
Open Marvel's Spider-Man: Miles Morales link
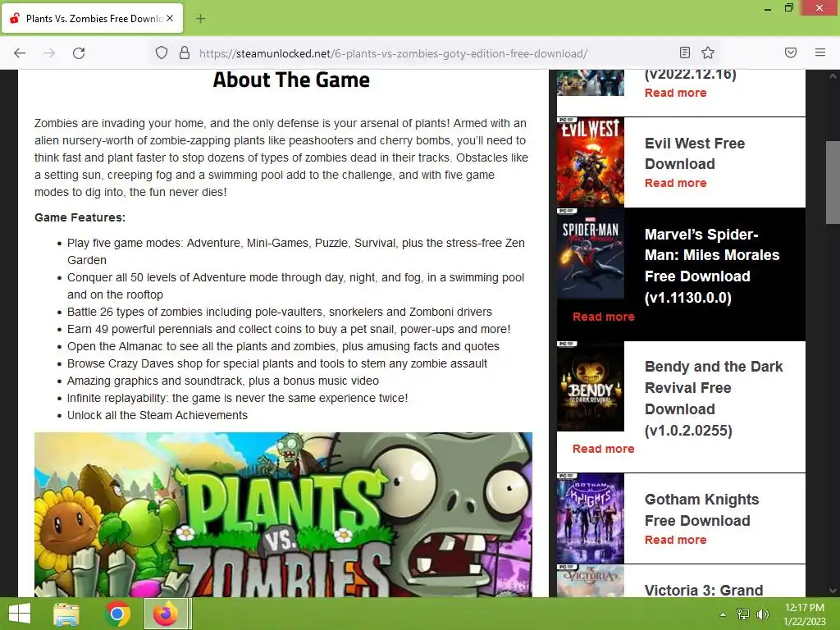712,266
